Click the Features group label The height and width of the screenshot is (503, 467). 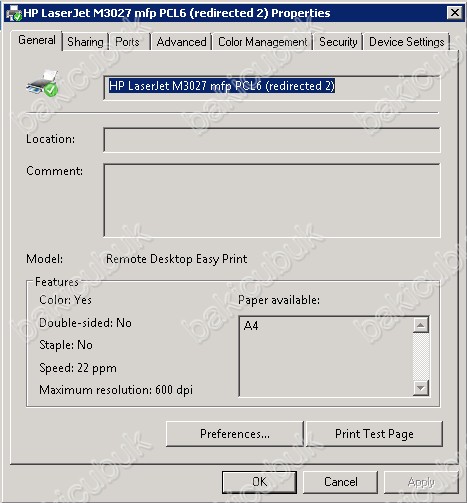pyautogui.click(x=57, y=282)
